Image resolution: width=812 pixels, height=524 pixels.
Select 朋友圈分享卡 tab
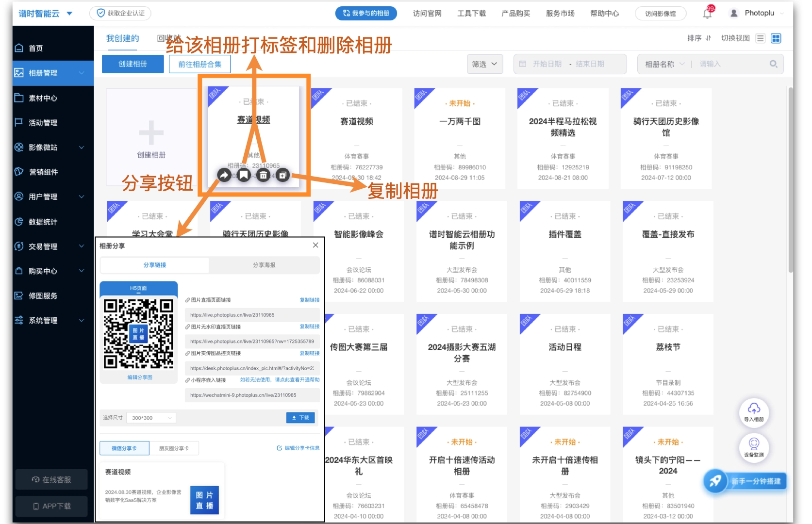[x=174, y=448]
